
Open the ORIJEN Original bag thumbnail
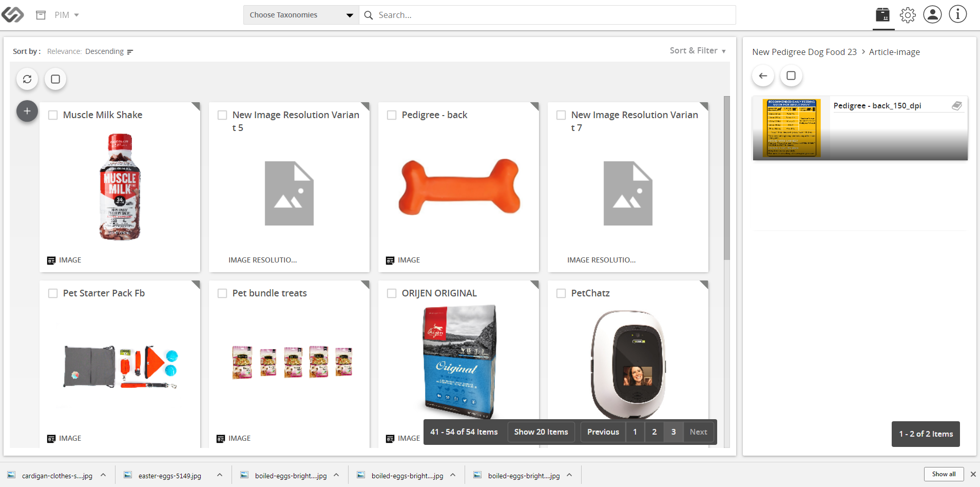(460, 362)
